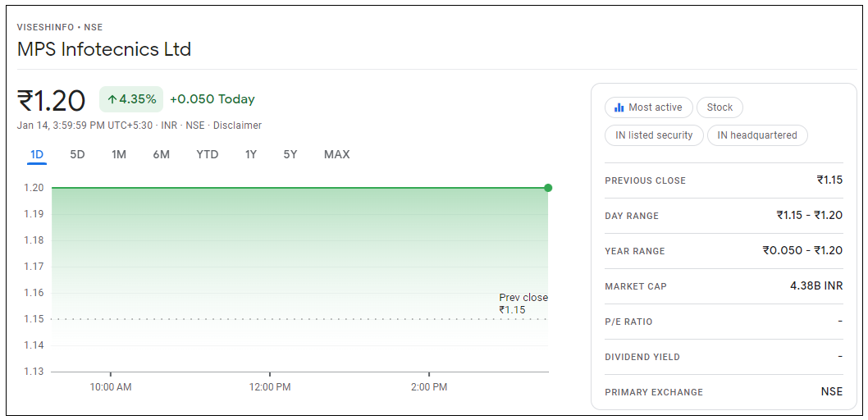Image resolution: width=868 pixels, height=420 pixels.
Task: Click the Stock category chip
Action: (x=720, y=107)
